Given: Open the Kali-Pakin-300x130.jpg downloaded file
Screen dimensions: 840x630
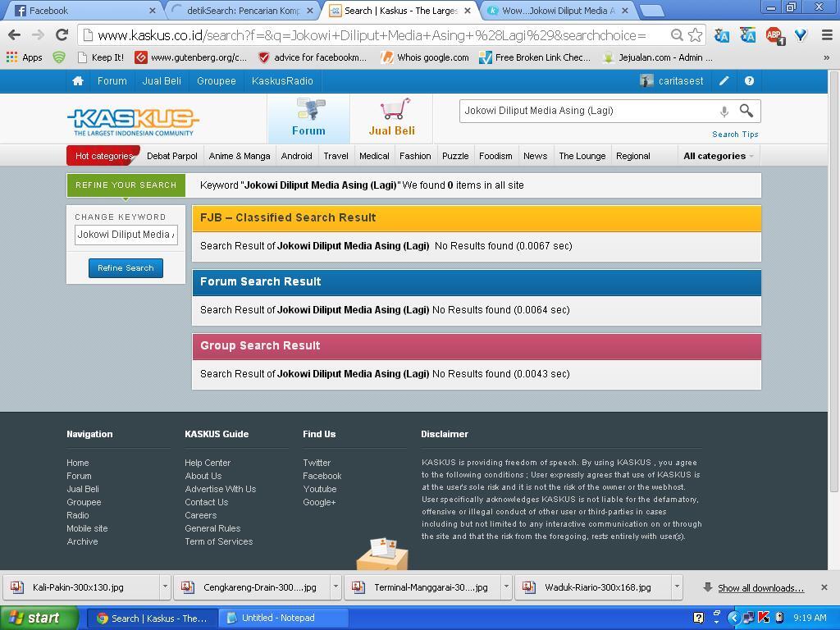Looking at the screenshot, I should [x=81, y=587].
